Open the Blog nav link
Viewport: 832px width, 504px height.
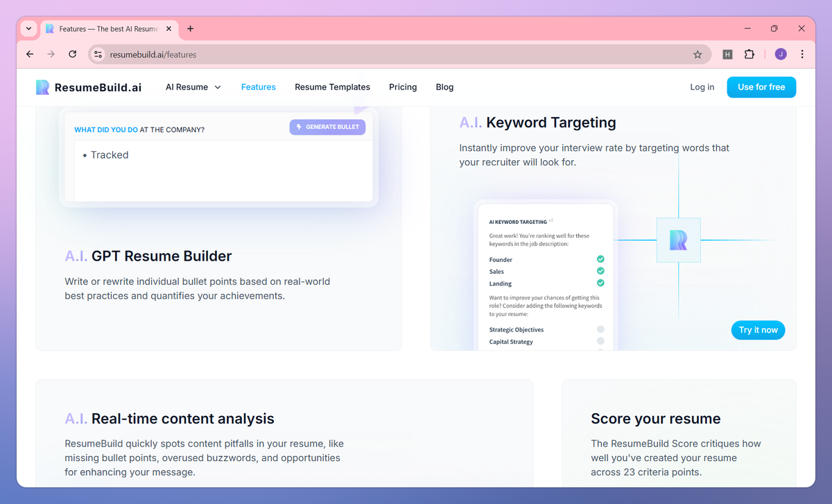[x=444, y=87]
